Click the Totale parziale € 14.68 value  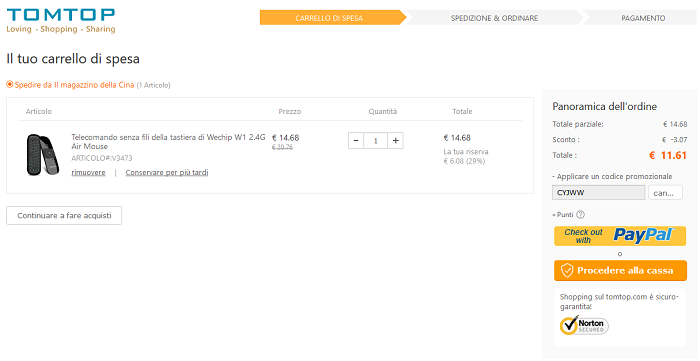(675, 124)
